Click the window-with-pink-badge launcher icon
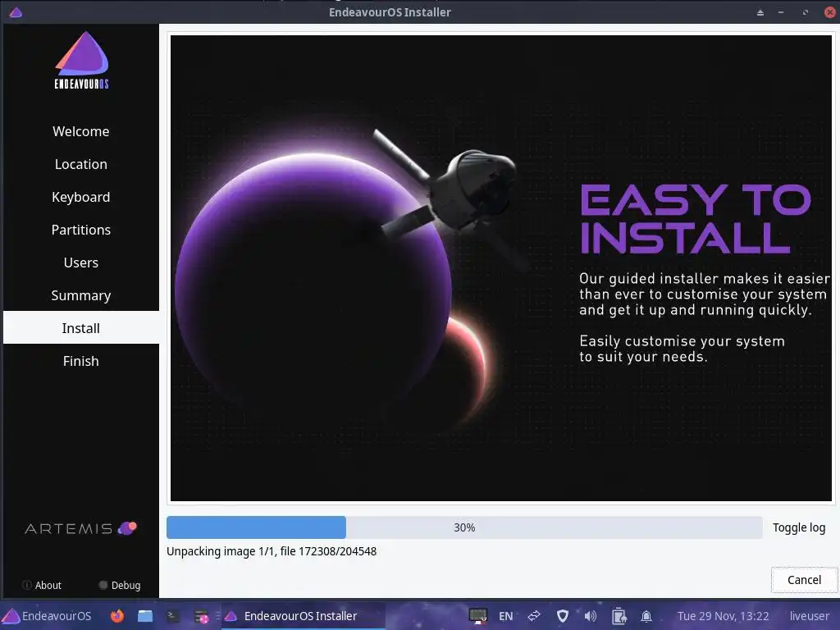840x630 pixels. point(202,617)
